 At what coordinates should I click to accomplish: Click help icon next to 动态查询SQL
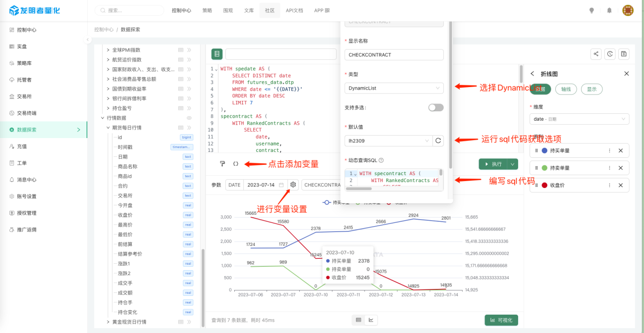tap(381, 160)
